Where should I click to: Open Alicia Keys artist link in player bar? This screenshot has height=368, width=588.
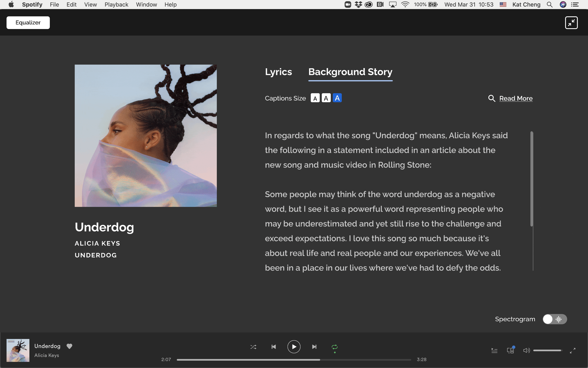(47, 355)
